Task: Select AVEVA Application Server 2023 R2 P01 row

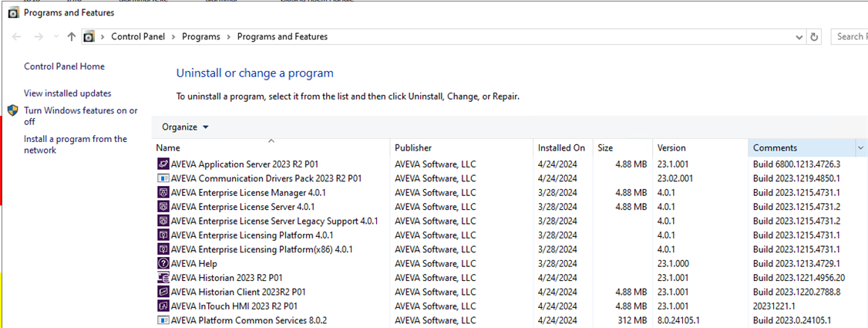Action: (510, 164)
